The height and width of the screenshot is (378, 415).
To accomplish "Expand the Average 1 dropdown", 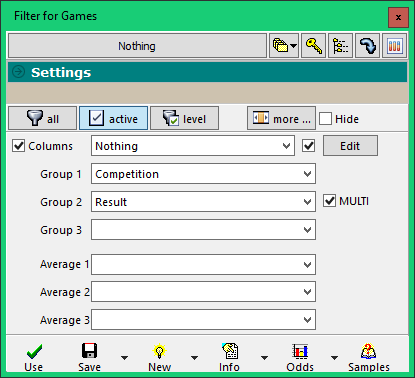I will (x=203, y=265).
